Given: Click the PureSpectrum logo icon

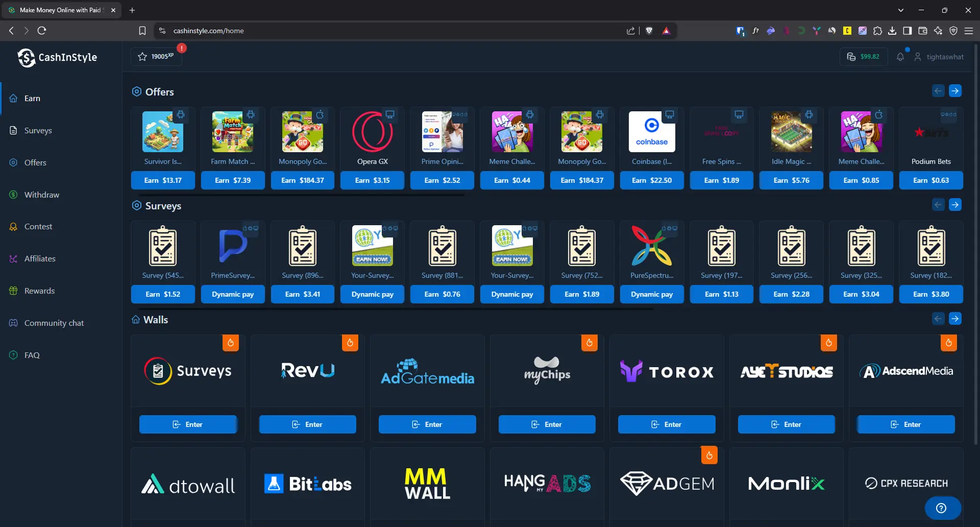Looking at the screenshot, I should point(652,246).
